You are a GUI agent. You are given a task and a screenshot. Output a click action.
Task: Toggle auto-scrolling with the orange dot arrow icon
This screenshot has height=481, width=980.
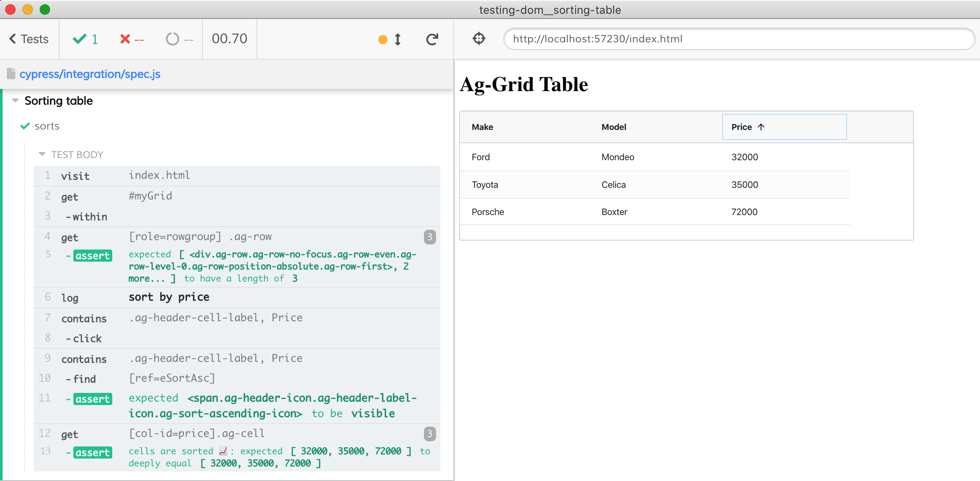[390, 39]
